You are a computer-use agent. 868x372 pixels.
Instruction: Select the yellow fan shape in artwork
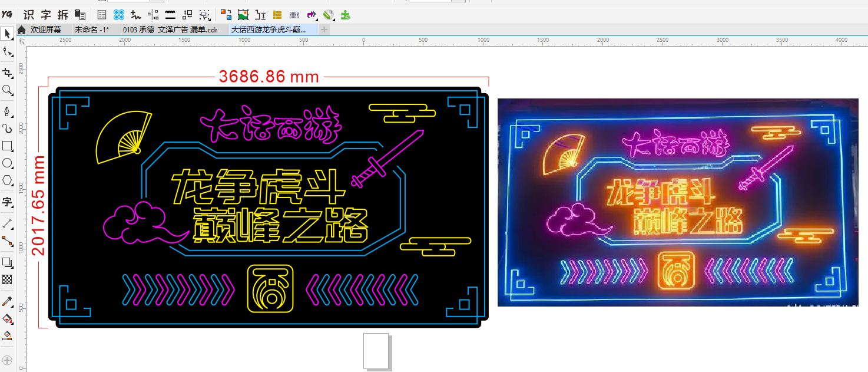tap(123, 137)
